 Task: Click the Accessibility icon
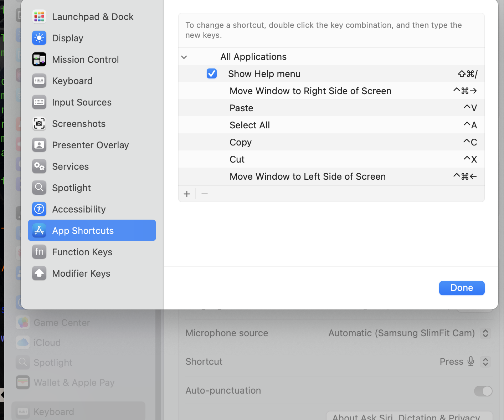point(39,209)
